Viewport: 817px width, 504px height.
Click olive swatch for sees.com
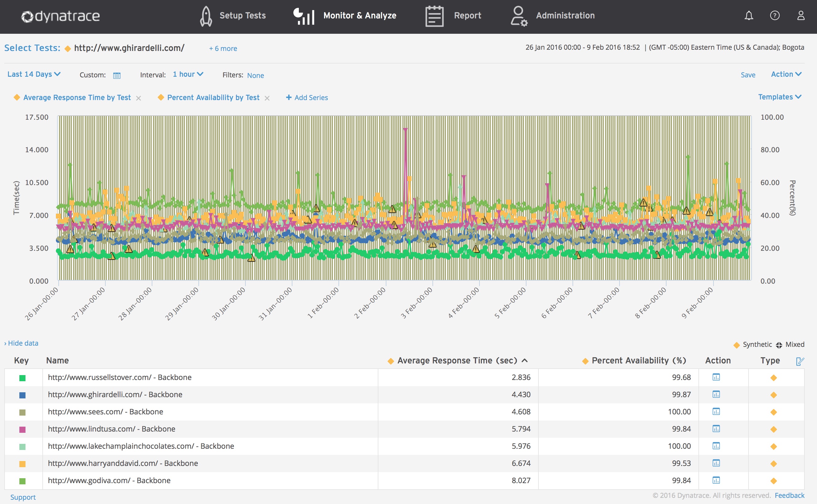point(22,412)
